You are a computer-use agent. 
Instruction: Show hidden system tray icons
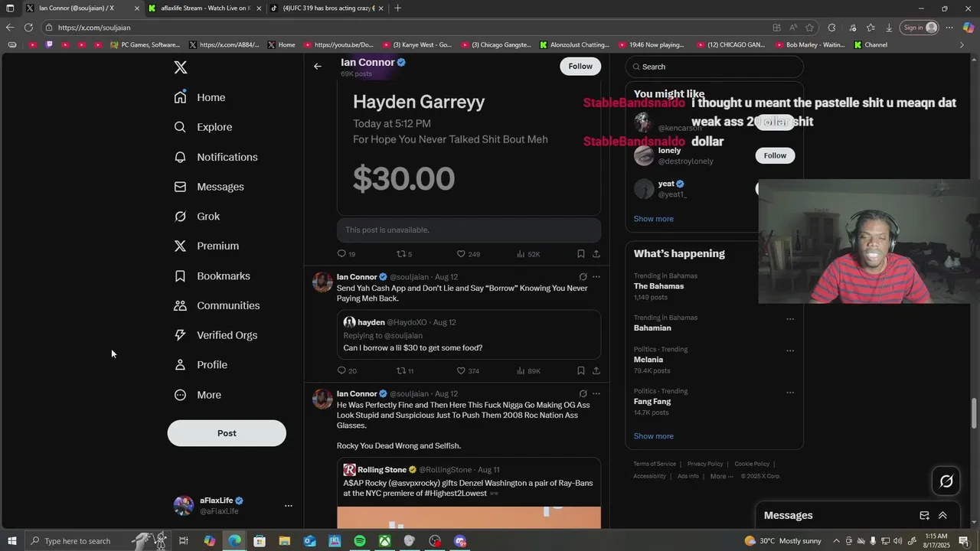click(836, 541)
